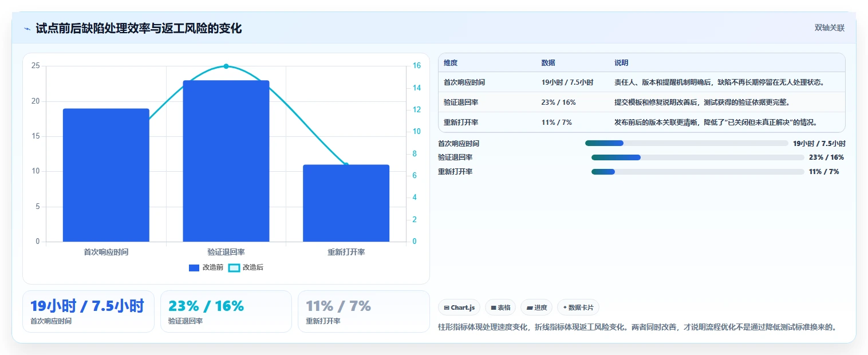868x355 pixels.
Task: Open the 11% / 7% data card
Action: [x=364, y=311]
